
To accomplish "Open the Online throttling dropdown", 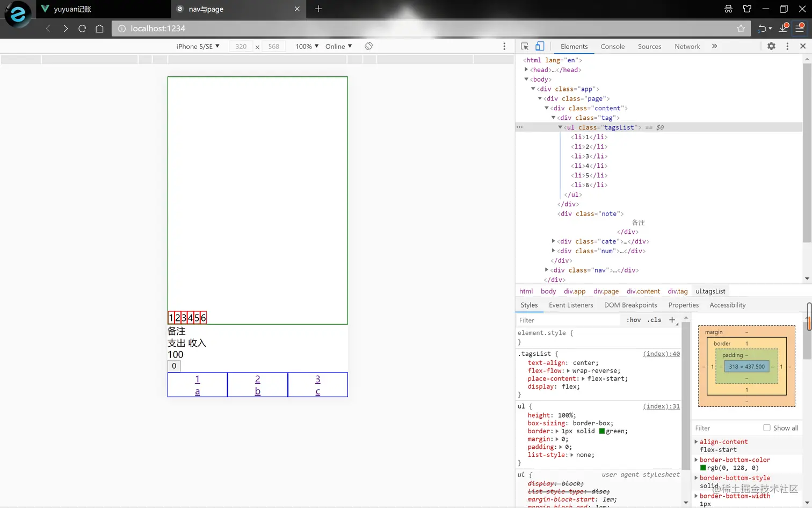I will pyautogui.click(x=339, y=46).
